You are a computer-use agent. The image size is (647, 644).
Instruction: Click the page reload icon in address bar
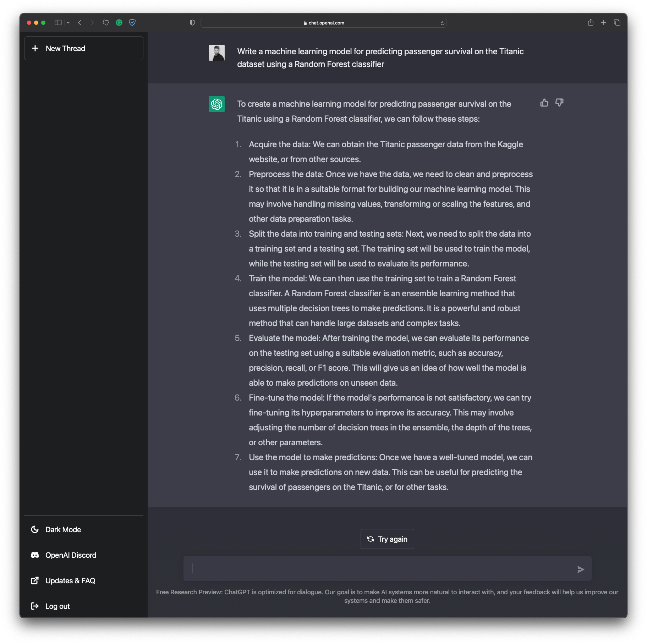pos(442,23)
